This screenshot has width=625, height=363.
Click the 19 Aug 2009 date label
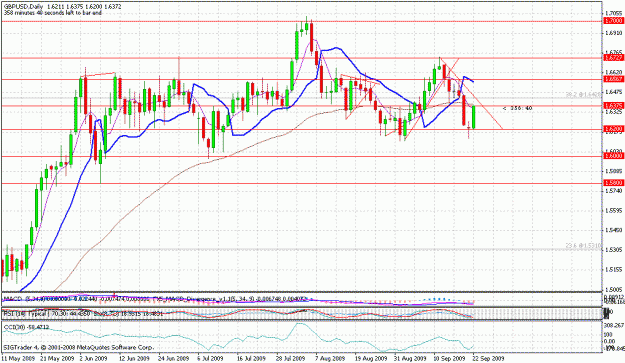pyautogui.click(x=371, y=358)
